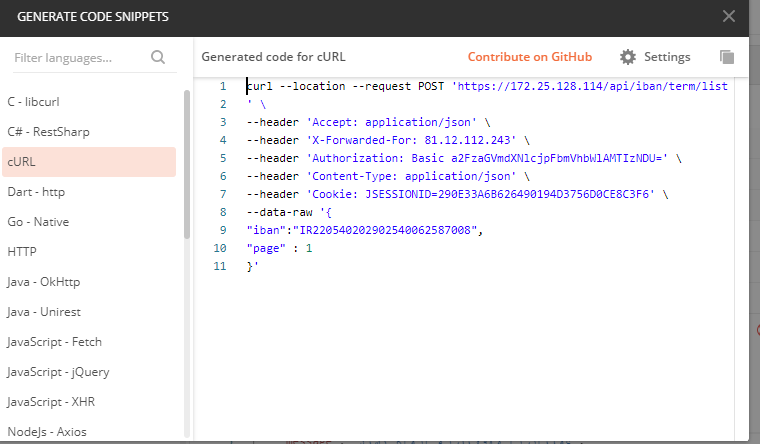Close the Generate Code Snippets dialog

click(728, 17)
